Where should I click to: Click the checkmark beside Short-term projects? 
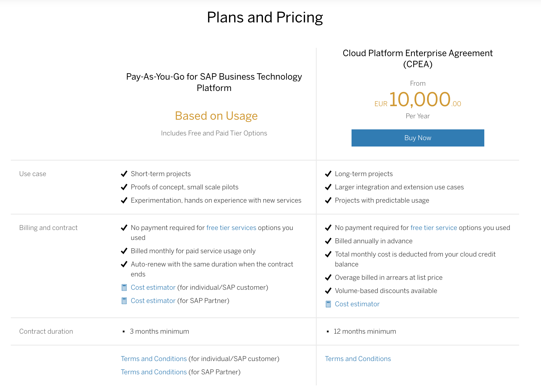click(124, 174)
